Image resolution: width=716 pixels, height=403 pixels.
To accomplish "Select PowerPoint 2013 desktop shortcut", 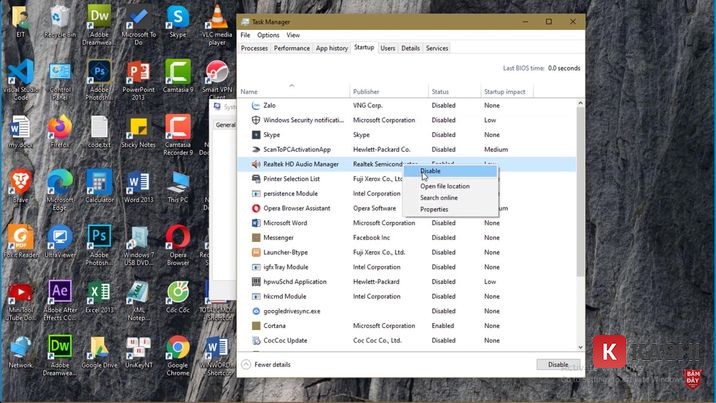I will (x=138, y=80).
